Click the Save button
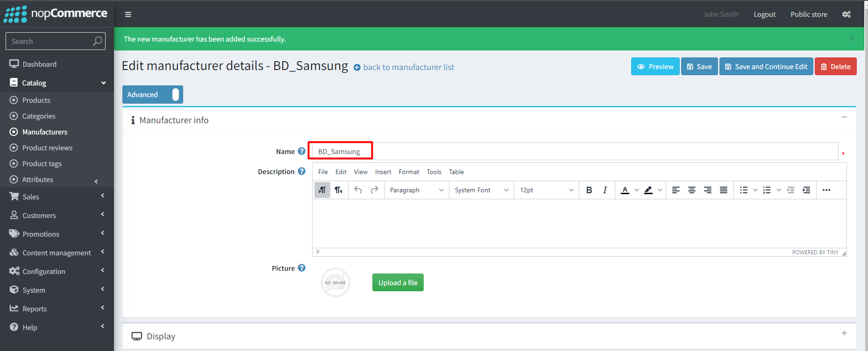The width and height of the screenshot is (868, 351). 699,66
